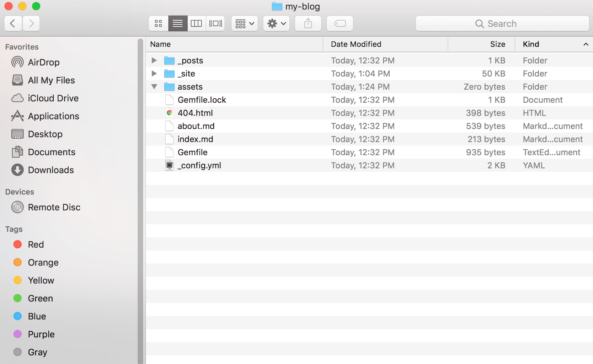Sort by the Name column
The height and width of the screenshot is (364, 593).
tap(234, 44)
